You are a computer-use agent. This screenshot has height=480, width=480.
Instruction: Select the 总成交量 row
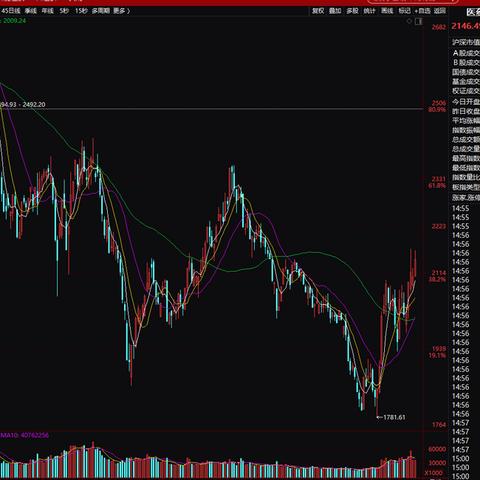[466, 149]
